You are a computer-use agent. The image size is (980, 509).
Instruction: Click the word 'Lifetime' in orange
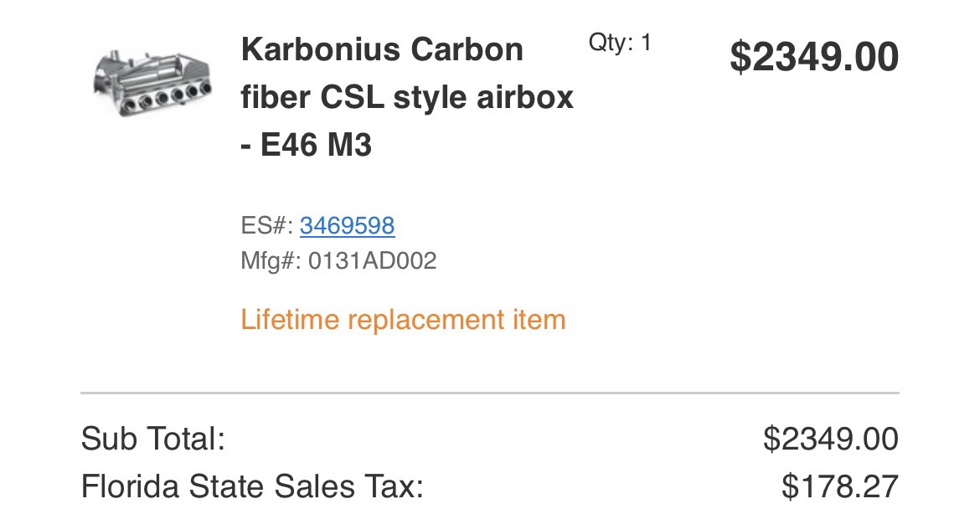pyautogui.click(x=290, y=319)
